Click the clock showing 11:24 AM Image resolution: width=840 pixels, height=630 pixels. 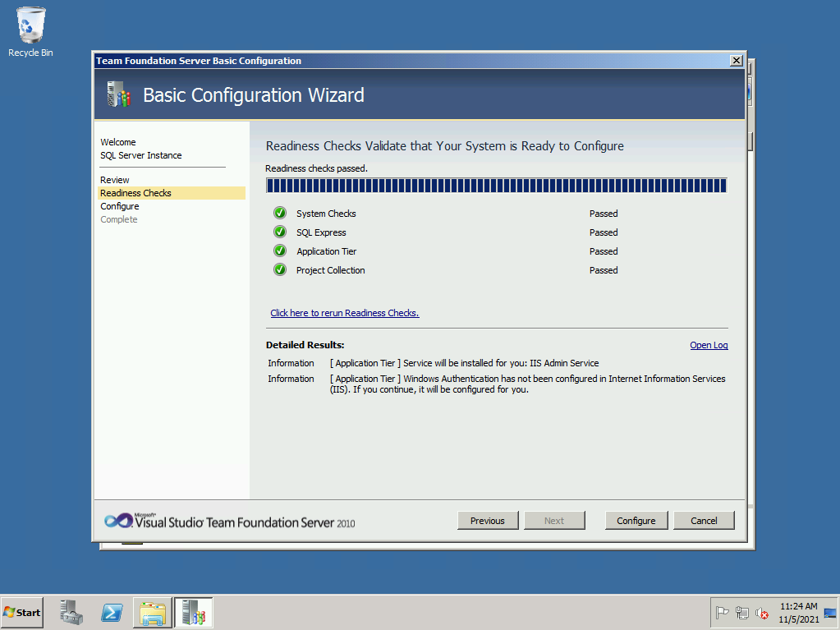pyautogui.click(x=798, y=606)
